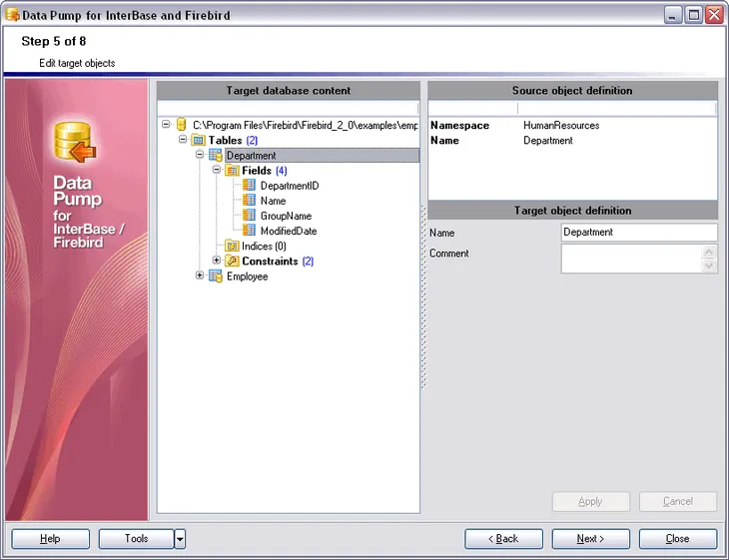729x560 pixels.
Task: Go back with the Back button
Action: point(503,539)
